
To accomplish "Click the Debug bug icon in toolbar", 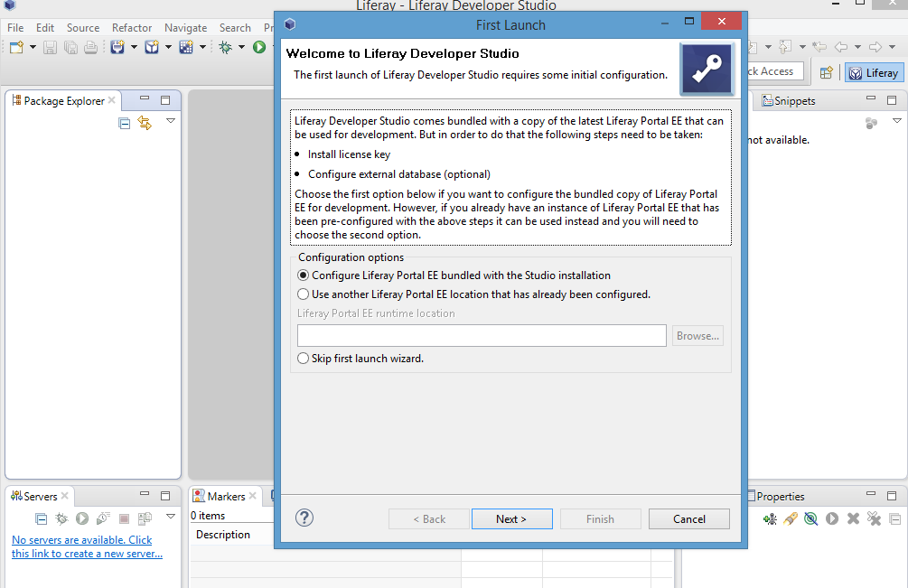I will click(x=225, y=48).
